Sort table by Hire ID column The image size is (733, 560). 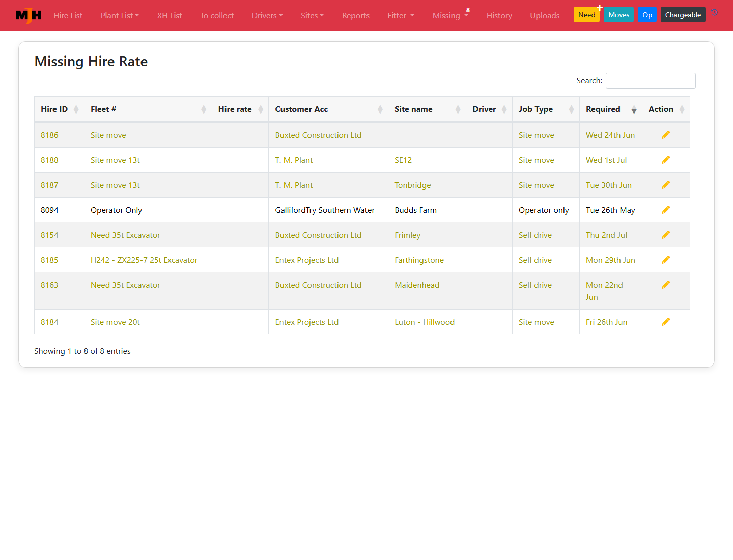coord(59,109)
